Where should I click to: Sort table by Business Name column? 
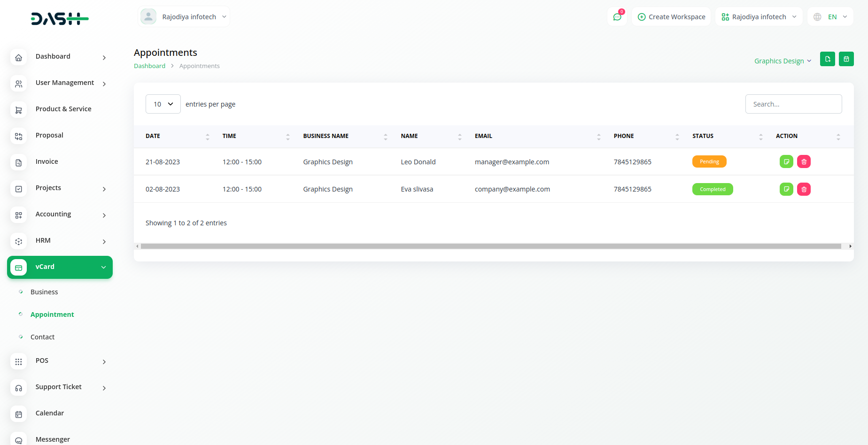coord(385,137)
